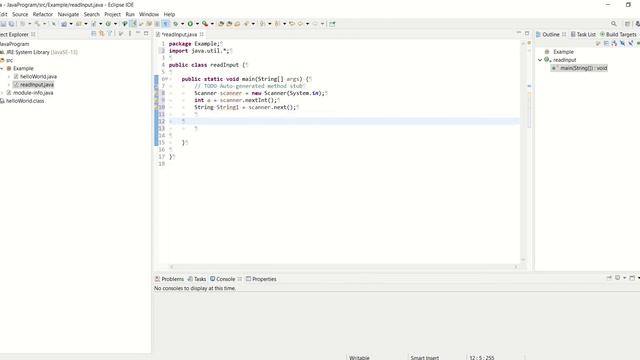
Task: Minimize the Project Explorer panel
Action: coord(138,33)
